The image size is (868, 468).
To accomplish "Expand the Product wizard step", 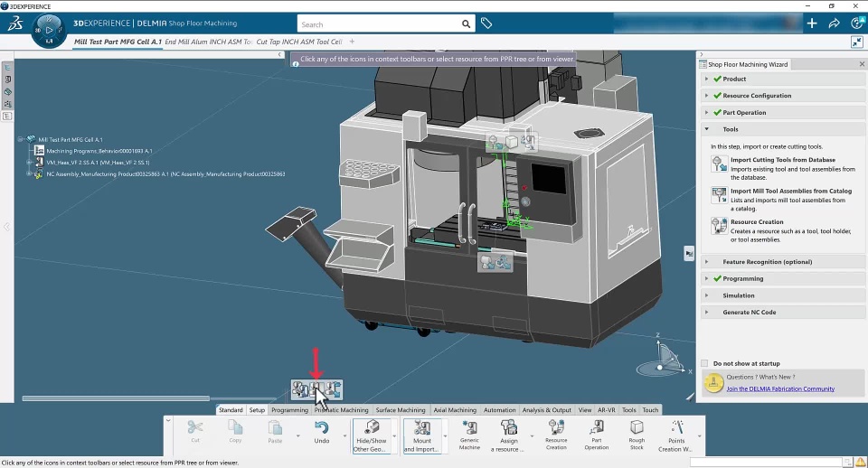I will pos(706,80).
